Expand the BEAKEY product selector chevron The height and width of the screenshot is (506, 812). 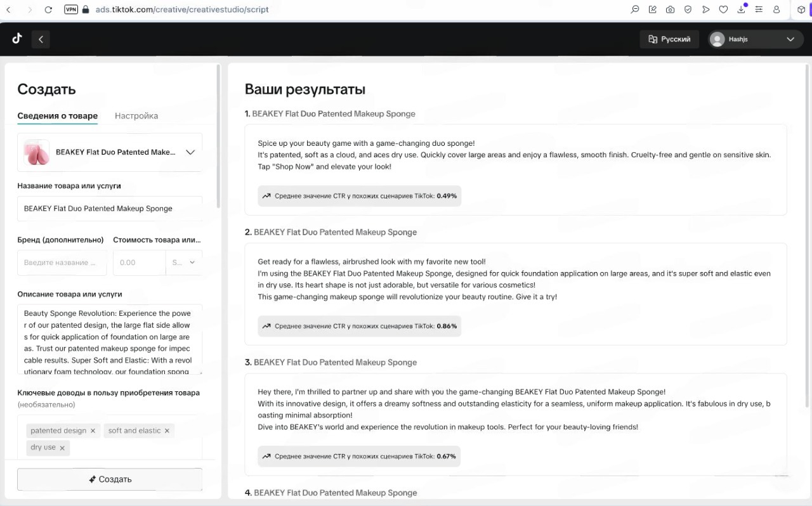[190, 152]
